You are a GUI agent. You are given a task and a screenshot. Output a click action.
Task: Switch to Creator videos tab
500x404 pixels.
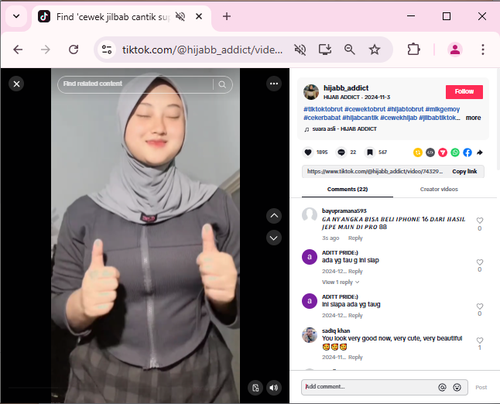tap(439, 189)
